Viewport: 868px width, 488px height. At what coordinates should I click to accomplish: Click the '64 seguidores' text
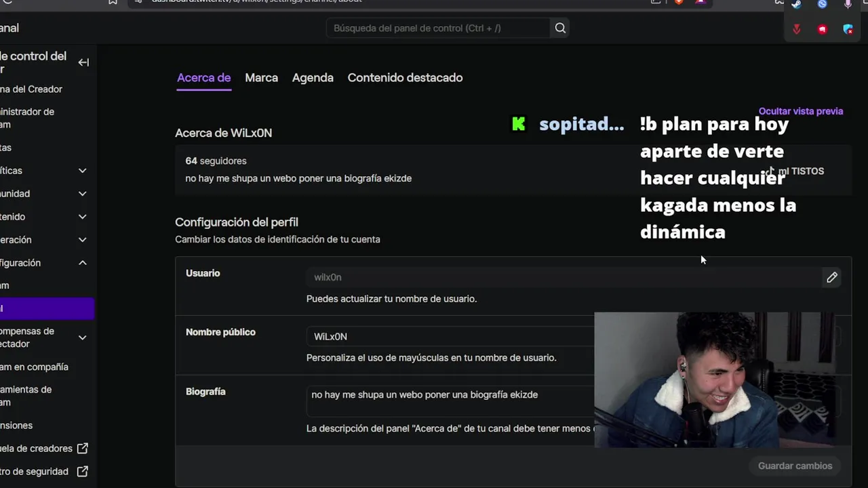[216, 161]
